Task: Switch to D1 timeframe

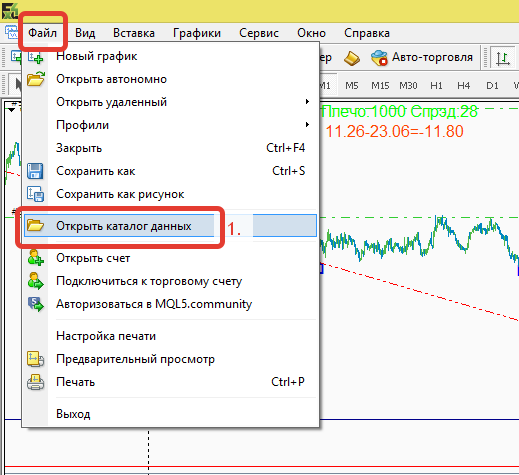Action: point(492,86)
